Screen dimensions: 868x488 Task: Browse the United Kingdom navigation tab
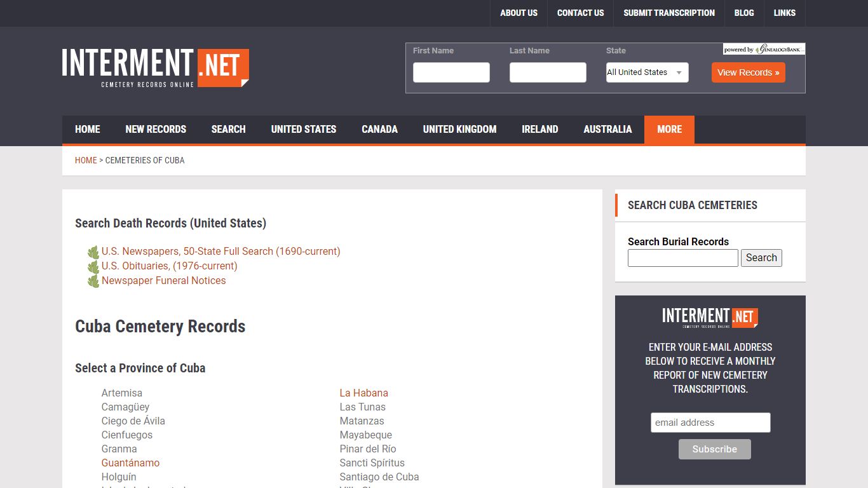460,130
